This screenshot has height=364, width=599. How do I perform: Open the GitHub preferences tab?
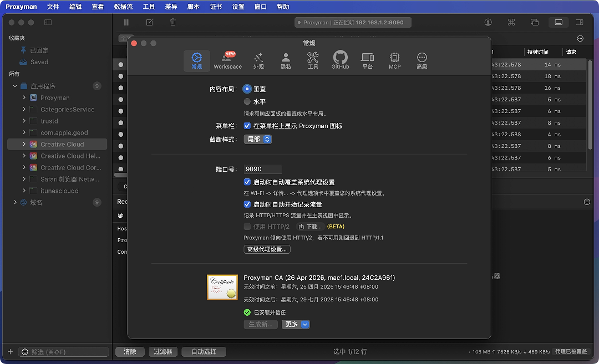[340, 60]
